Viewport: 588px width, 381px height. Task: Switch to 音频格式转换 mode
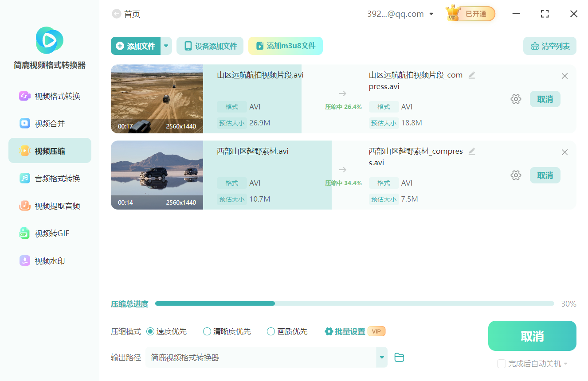click(49, 178)
